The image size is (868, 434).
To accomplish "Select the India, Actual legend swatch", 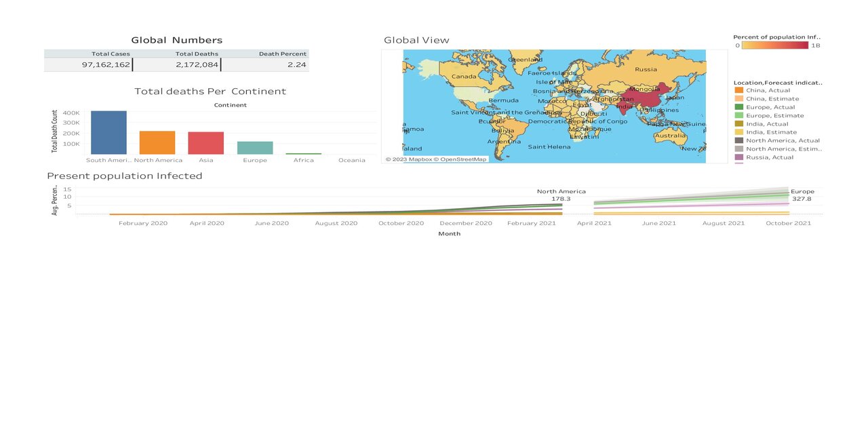I will point(737,123).
